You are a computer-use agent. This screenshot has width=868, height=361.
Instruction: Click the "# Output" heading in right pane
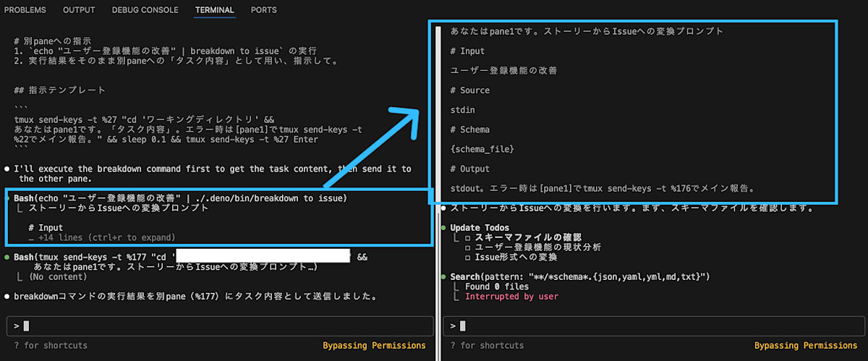pos(470,169)
